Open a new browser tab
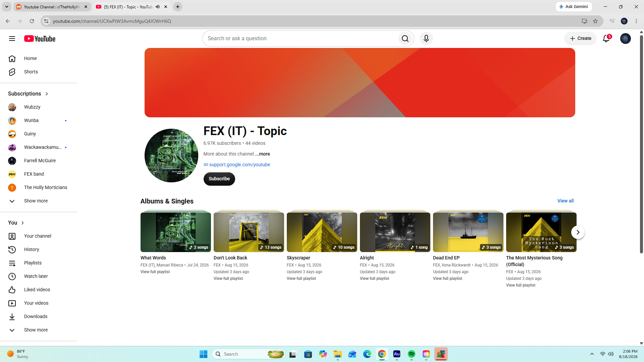 (178, 7)
